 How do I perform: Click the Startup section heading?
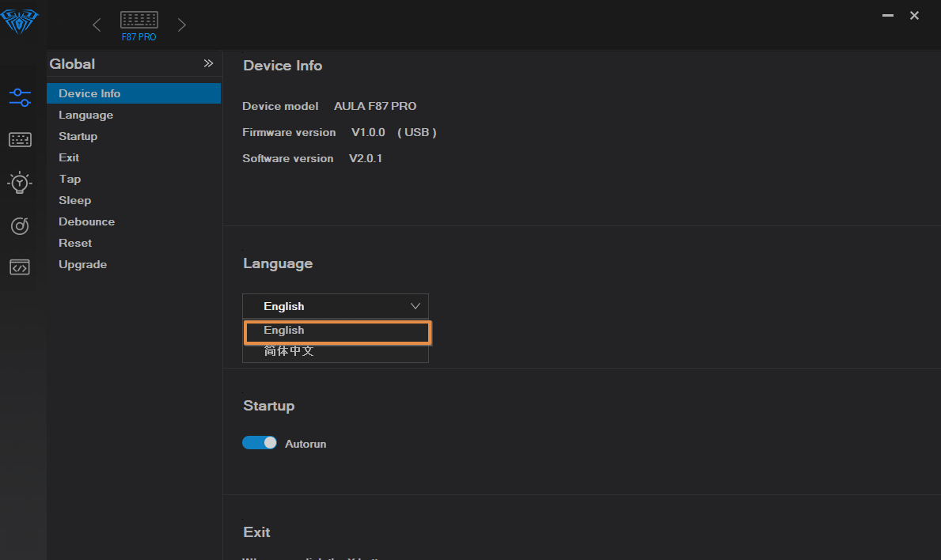pyautogui.click(x=269, y=406)
